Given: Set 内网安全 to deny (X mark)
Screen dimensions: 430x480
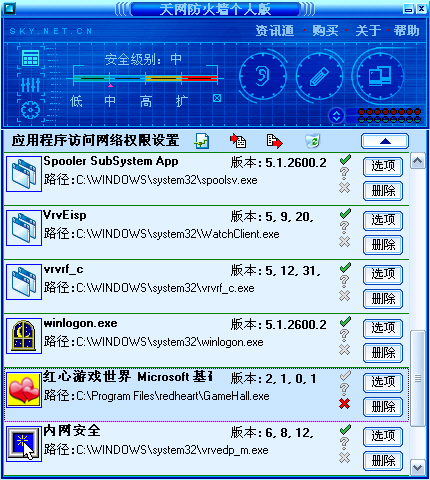Looking at the screenshot, I should 344,458.
